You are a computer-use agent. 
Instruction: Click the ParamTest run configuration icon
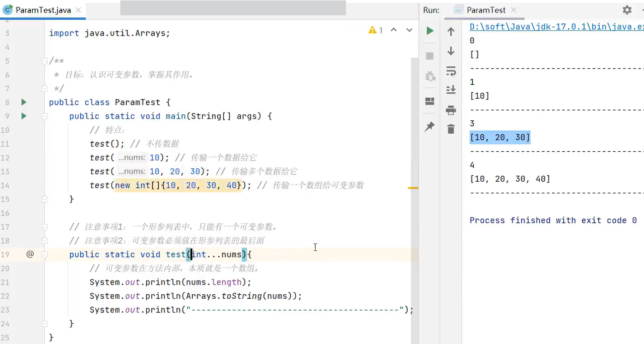(458, 10)
